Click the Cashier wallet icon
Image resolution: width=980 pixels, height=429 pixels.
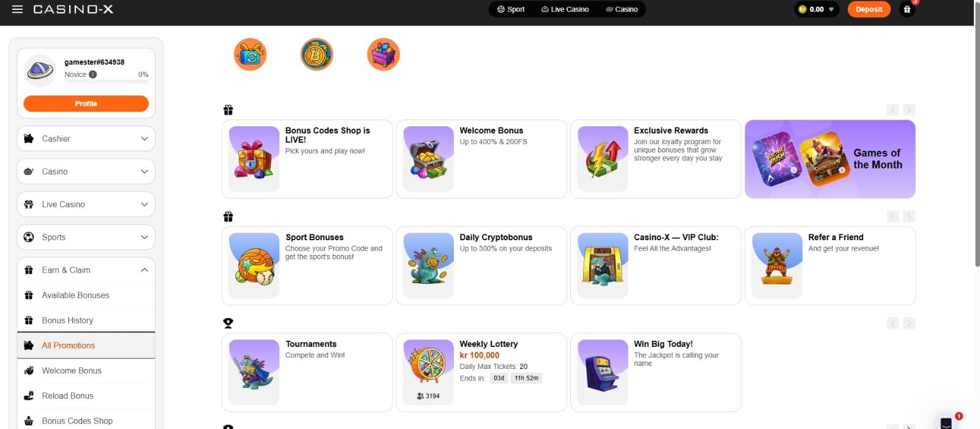pos(29,139)
